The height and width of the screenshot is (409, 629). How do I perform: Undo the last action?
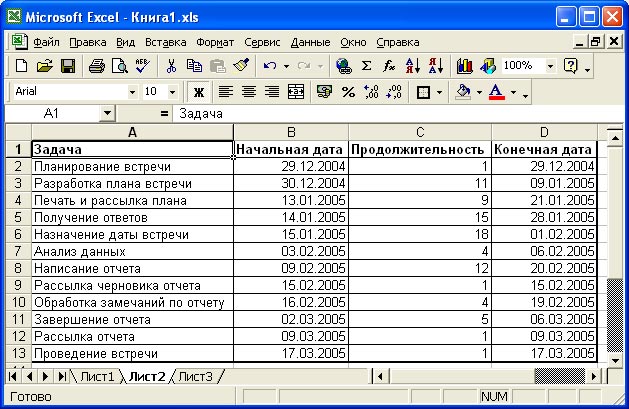click(x=270, y=66)
